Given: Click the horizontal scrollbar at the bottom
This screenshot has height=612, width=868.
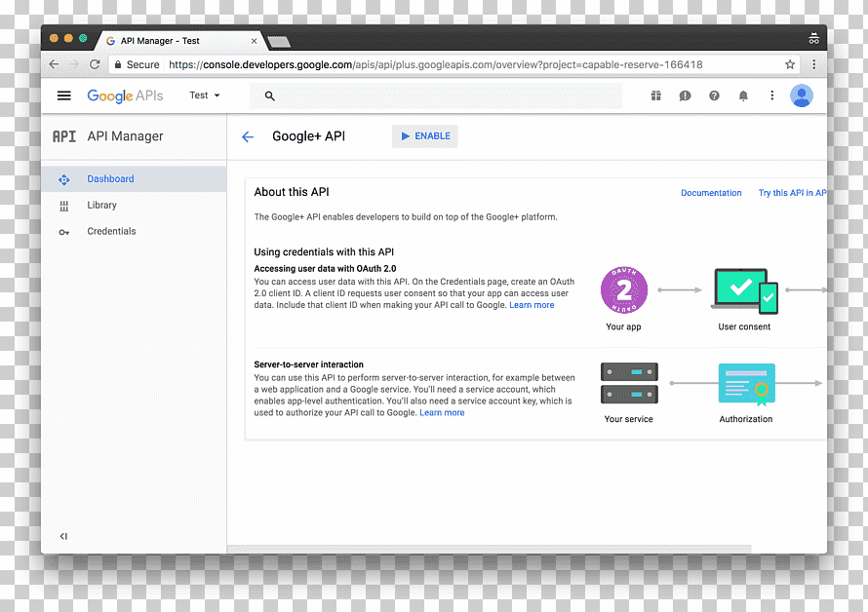Looking at the screenshot, I should (x=490, y=549).
